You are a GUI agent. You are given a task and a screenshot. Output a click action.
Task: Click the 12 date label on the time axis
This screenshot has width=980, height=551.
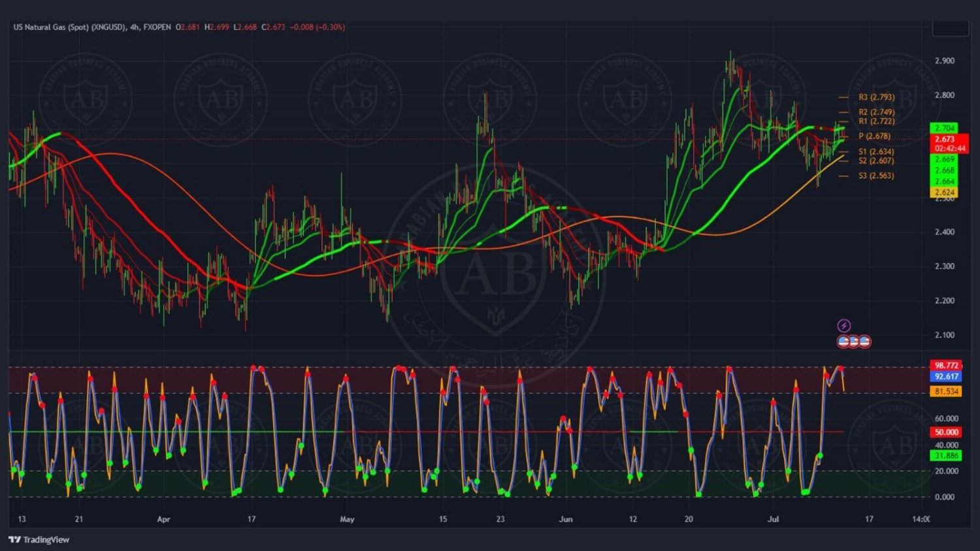point(633,520)
